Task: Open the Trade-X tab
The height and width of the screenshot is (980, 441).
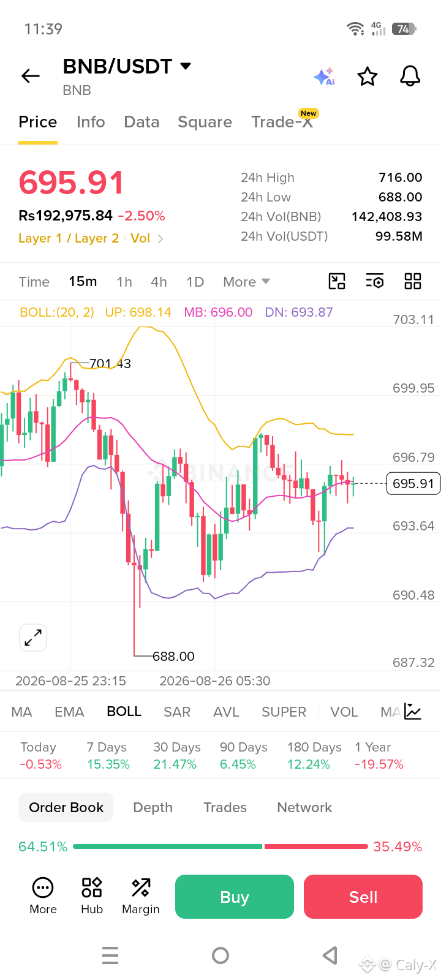Action: (x=282, y=122)
